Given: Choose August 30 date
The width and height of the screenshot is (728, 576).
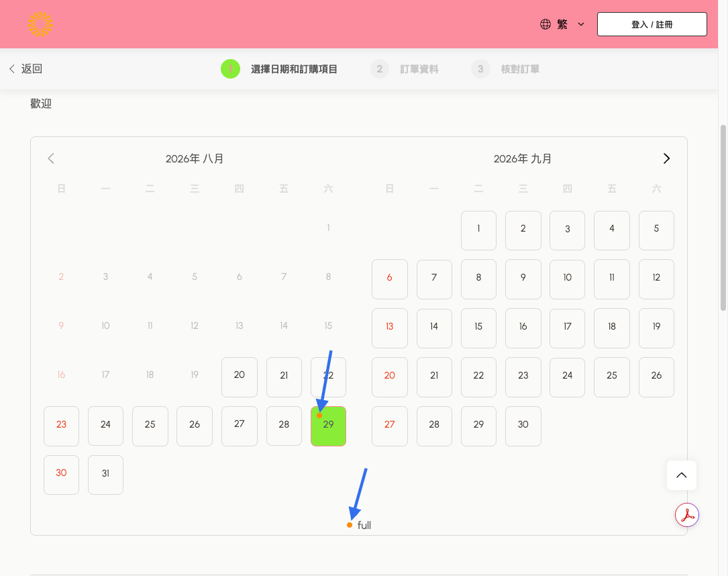Looking at the screenshot, I should [x=61, y=475].
